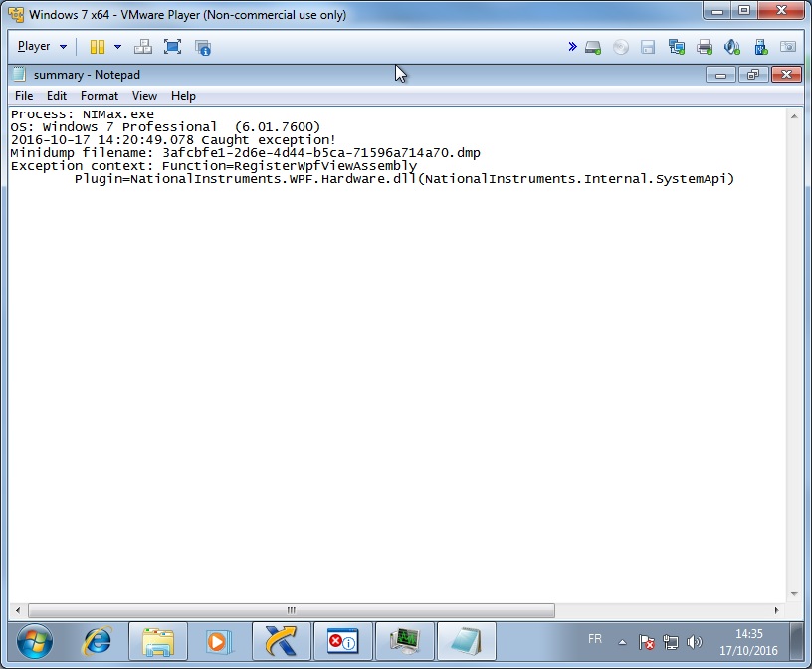The image size is (812, 669).
Task: Click the Notepad vertical scrollbar down arrow
Action: (794, 594)
